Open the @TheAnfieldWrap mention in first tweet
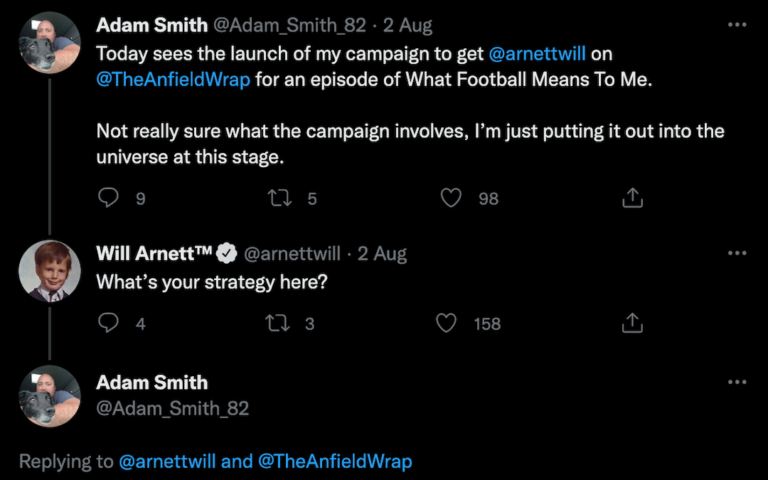Screen dimensions: 768x480 [173, 79]
